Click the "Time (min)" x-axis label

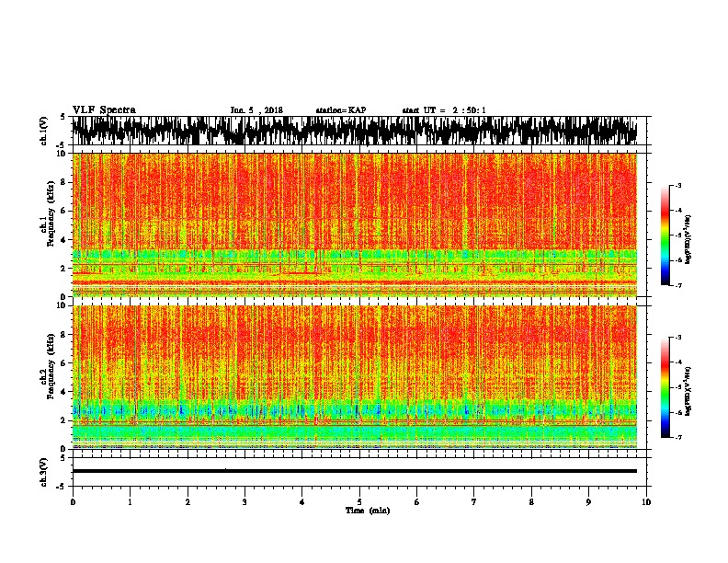pos(368,511)
